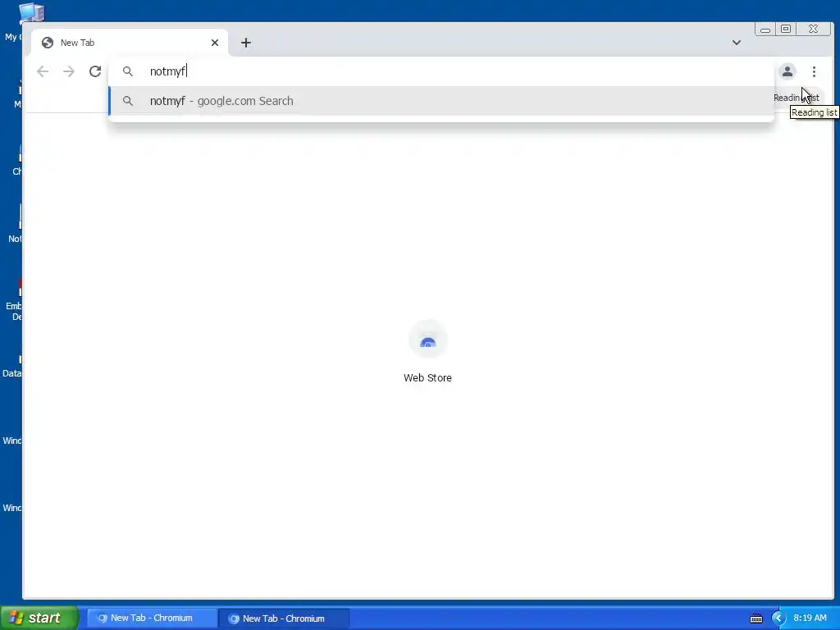Open the profile avatar icon
840x630 pixels.
pyautogui.click(x=787, y=71)
